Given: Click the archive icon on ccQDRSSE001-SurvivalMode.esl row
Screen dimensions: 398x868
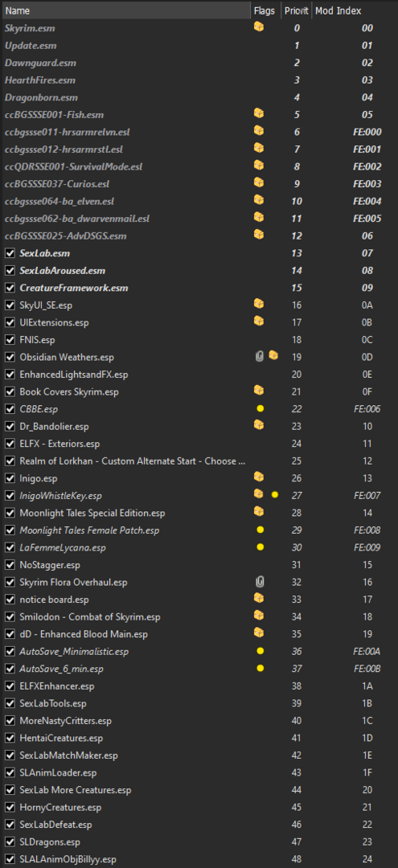Looking at the screenshot, I should point(259,166).
